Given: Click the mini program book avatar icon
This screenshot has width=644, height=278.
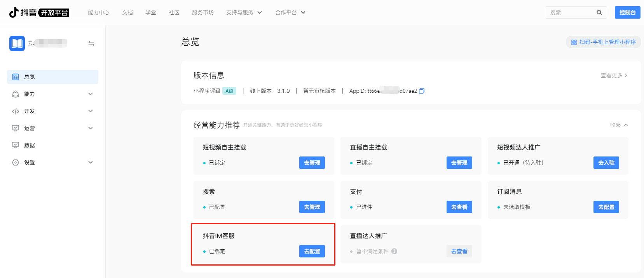Looking at the screenshot, I should pyautogui.click(x=17, y=43).
